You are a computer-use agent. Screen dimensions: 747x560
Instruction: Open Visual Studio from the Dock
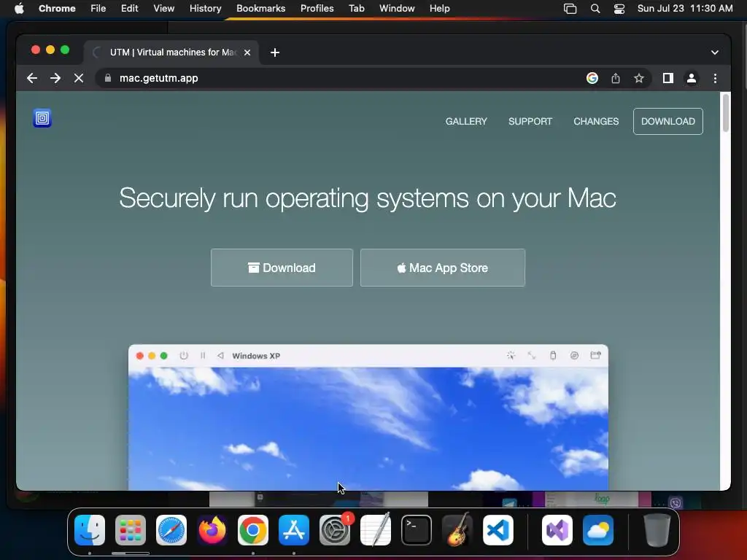(557, 530)
